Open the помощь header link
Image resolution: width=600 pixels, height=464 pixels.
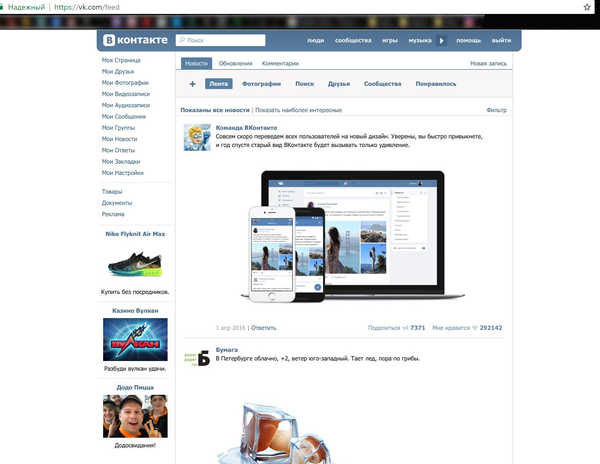(468, 40)
